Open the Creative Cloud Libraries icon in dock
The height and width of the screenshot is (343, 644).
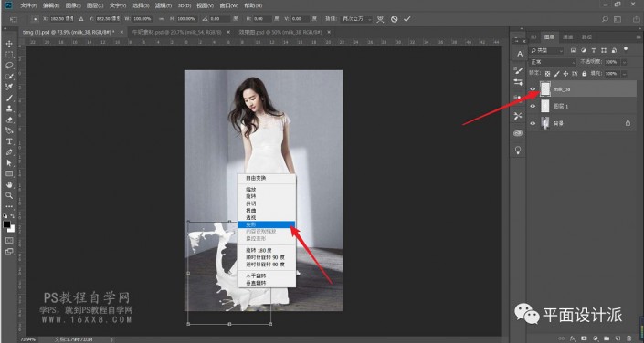click(x=518, y=133)
